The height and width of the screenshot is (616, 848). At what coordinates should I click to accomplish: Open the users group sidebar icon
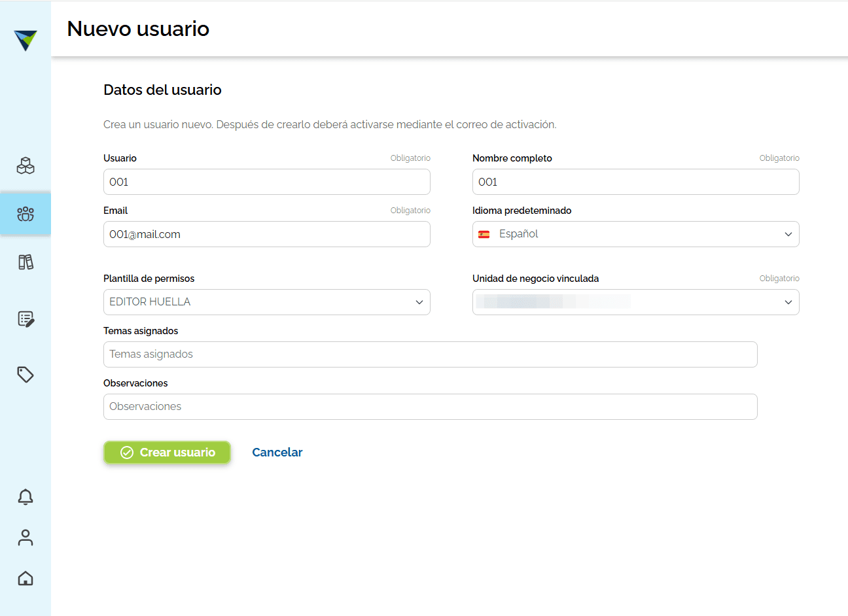(26, 214)
